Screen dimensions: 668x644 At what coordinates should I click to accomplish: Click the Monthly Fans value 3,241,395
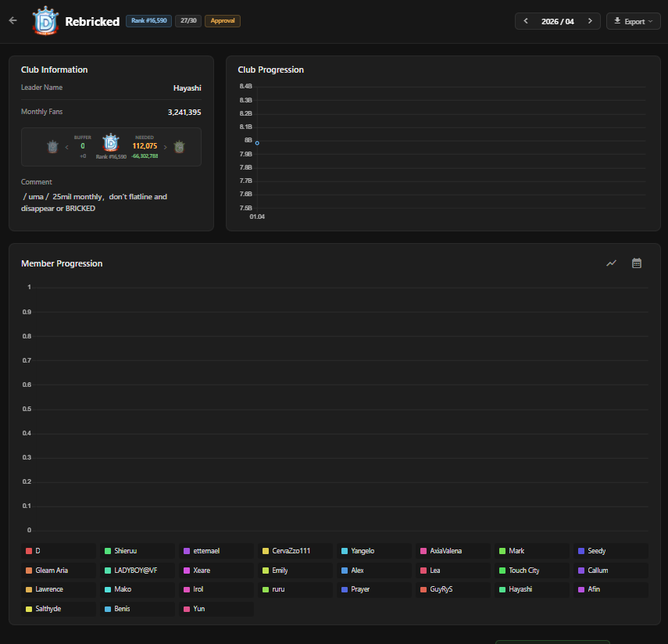click(x=184, y=112)
